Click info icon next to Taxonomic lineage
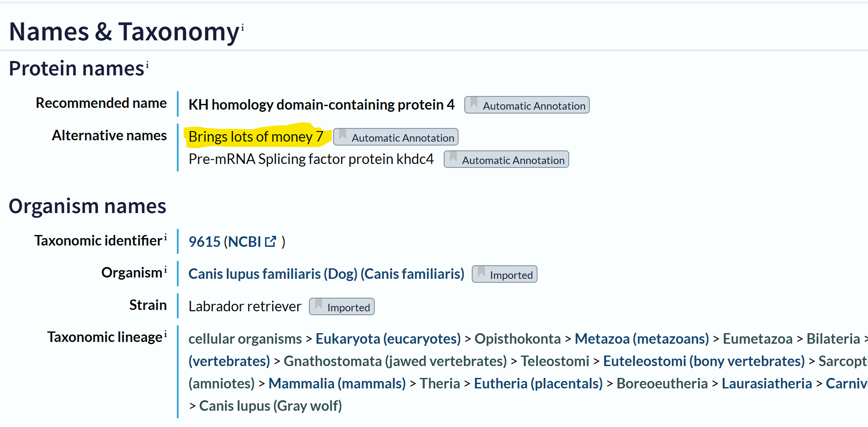Screen dimensions: 868x427 [165, 334]
